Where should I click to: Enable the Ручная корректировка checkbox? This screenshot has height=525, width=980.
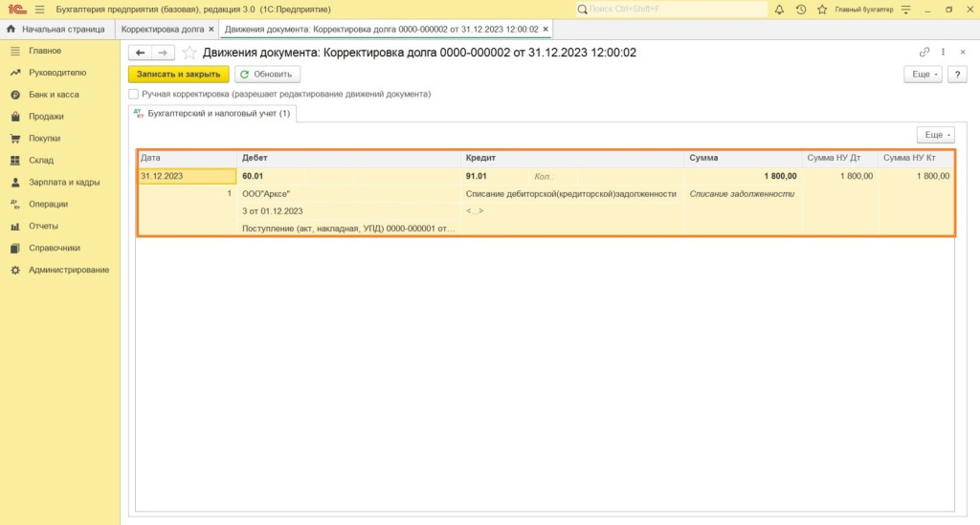click(x=134, y=95)
